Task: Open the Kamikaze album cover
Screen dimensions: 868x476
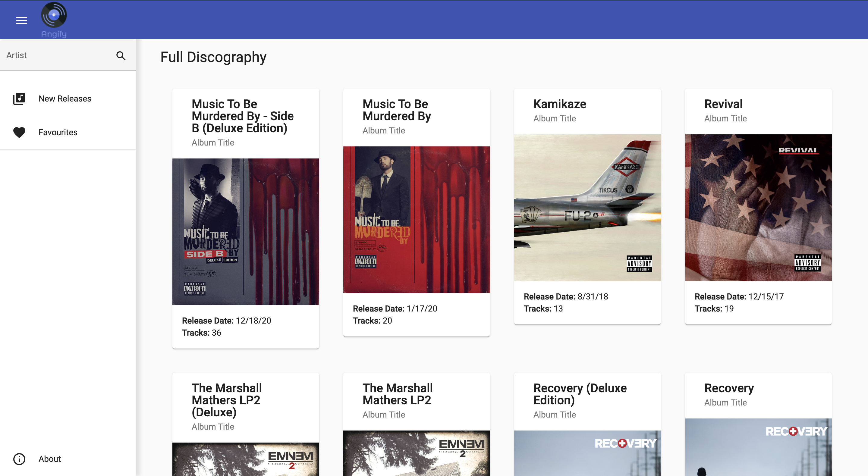Action: (x=587, y=208)
